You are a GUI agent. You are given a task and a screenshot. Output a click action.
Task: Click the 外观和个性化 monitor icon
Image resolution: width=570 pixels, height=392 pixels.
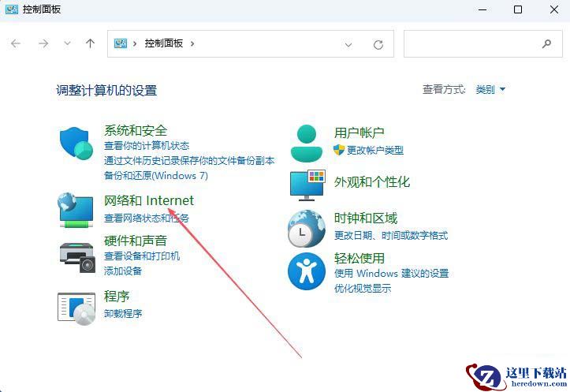coord(307,184)
